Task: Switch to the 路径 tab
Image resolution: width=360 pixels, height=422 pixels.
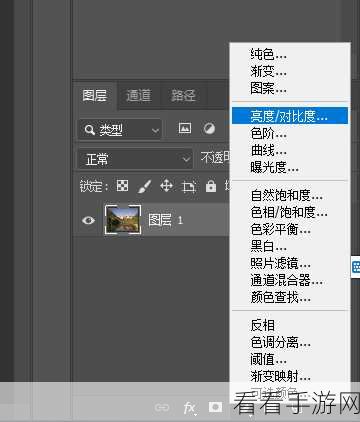Action: (183, 96)
